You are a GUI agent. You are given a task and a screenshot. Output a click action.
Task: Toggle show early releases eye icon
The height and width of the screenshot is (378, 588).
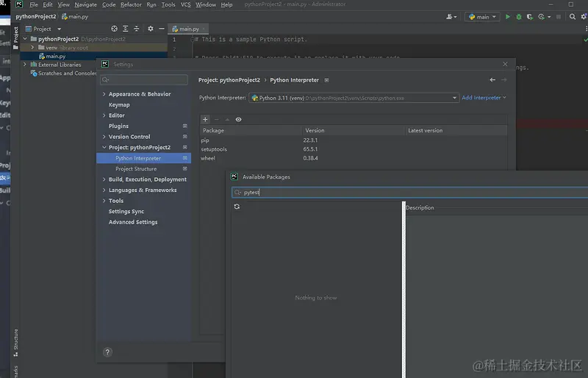[238, 119]
